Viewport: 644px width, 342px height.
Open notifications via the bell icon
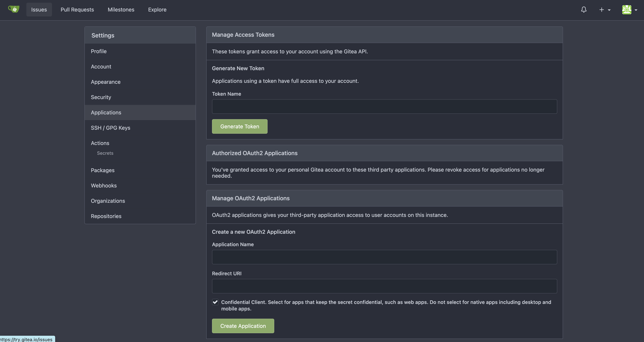pos(584,9)
